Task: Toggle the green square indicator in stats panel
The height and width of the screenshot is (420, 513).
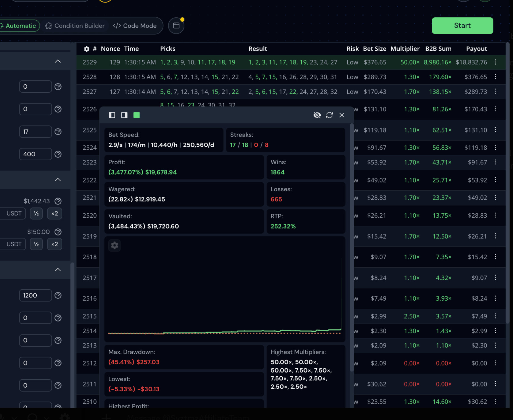Action: (x=137, y=115)
